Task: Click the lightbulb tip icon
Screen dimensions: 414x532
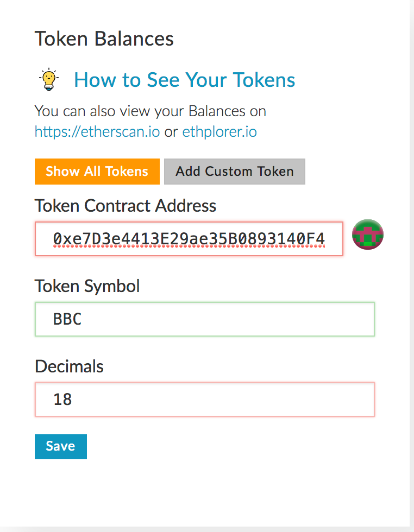Action: [x=48, y=80]
